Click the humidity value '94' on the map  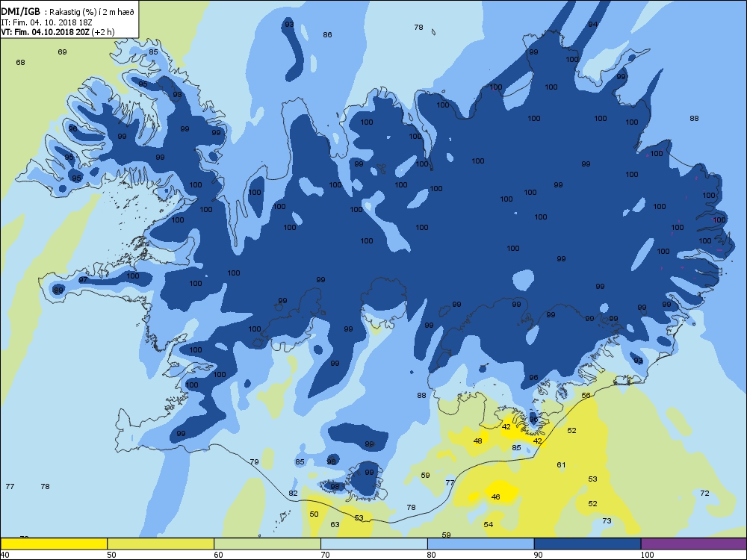pyautogui.click(x=592, y=25)
